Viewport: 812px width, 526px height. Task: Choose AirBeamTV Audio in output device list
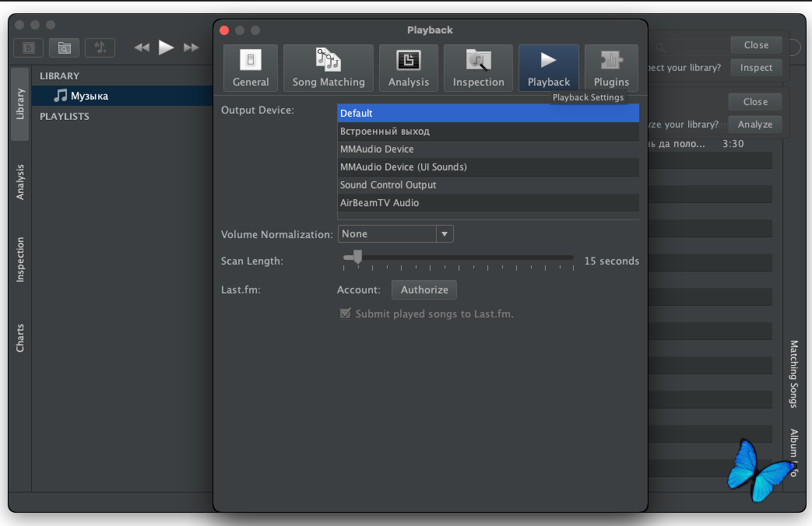(487, 203)
